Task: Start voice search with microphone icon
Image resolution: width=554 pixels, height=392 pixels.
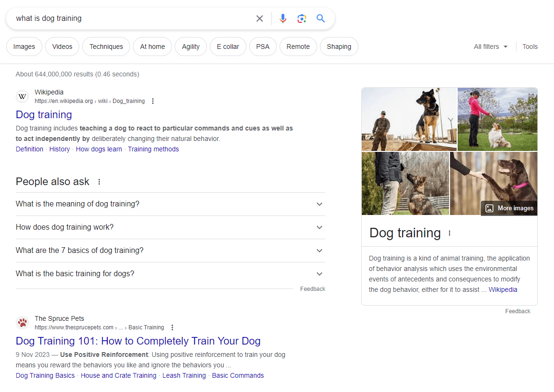Action: pyautogui.click(x=282, y=19)
